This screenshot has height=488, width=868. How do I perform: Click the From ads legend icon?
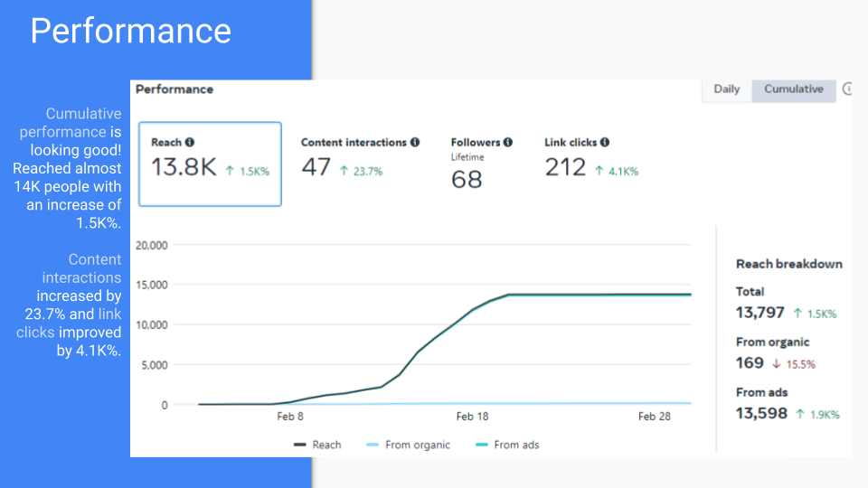click(481, 445)
